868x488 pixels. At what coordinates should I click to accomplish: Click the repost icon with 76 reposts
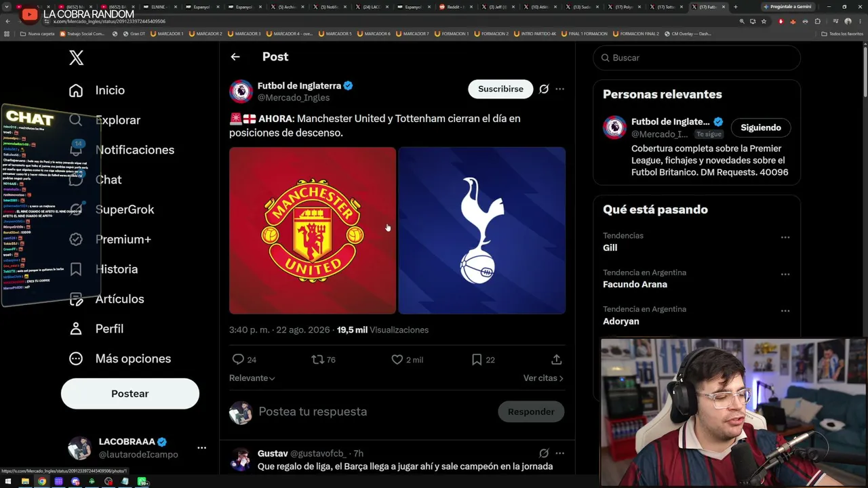click(317, 359)
